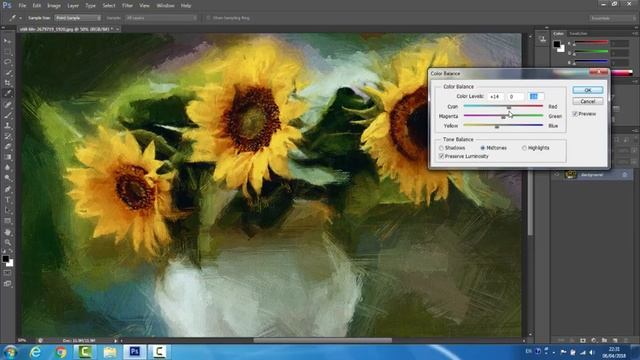Select the Eraser tool
The image size is (640, 360).
tap(8, 147)
